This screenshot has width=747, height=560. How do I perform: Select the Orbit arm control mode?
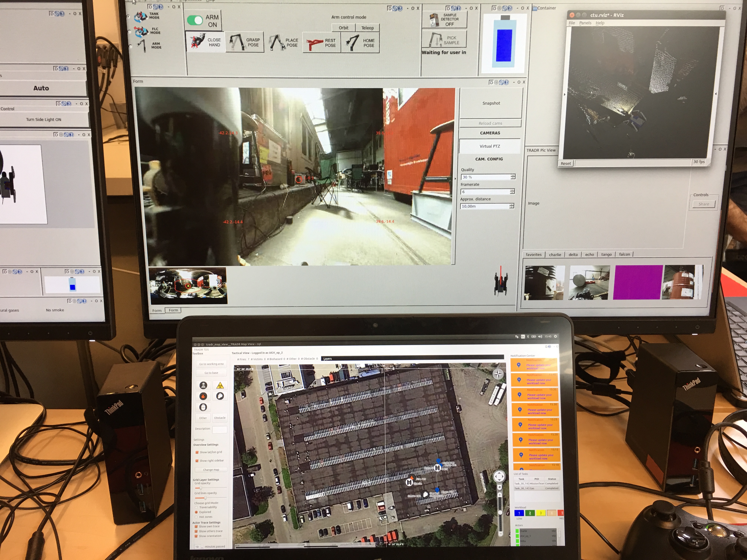343,28
